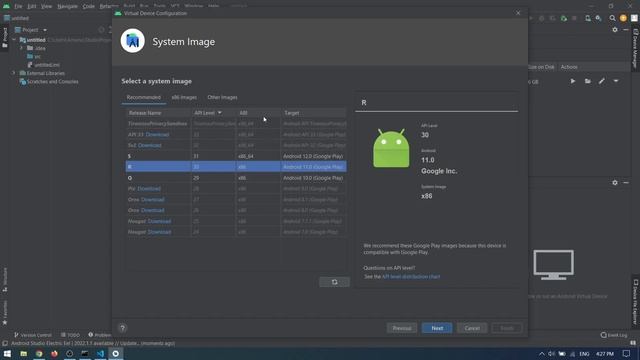Open Chrome from the taskbar
640x360 pixels.
[x=39, y=353]
